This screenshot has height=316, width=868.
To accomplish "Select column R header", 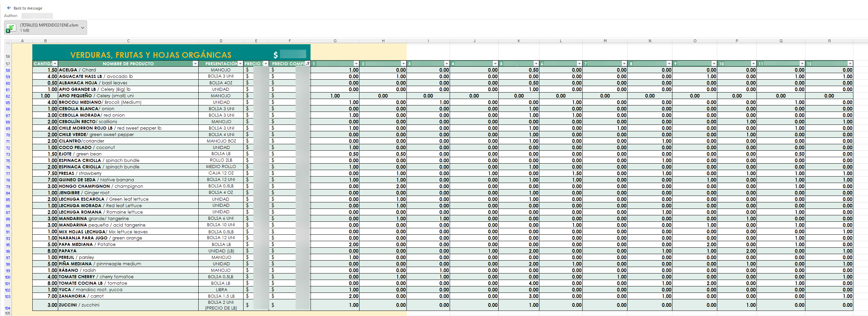I will point(829,41).
